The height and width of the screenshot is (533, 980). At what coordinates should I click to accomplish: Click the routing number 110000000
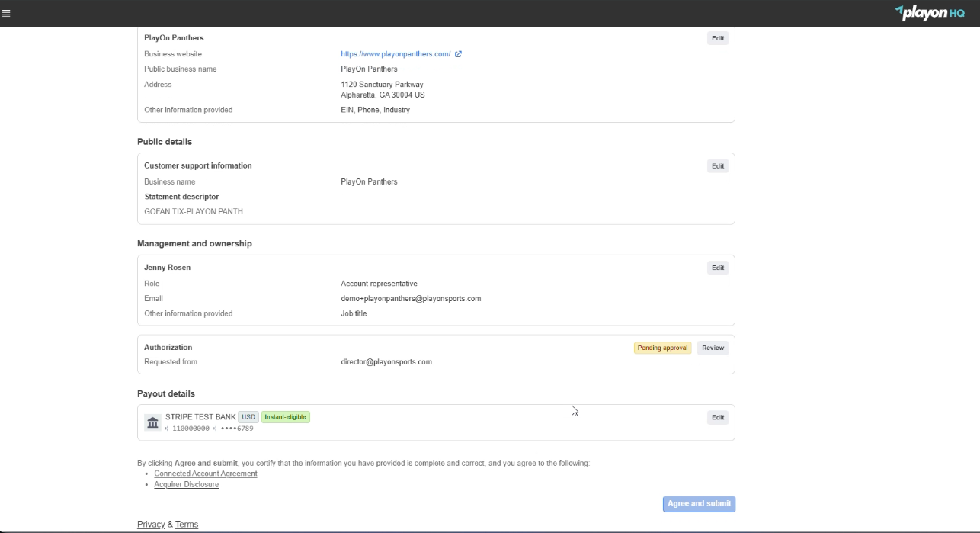pyautogui.click(x=191, y=429)
